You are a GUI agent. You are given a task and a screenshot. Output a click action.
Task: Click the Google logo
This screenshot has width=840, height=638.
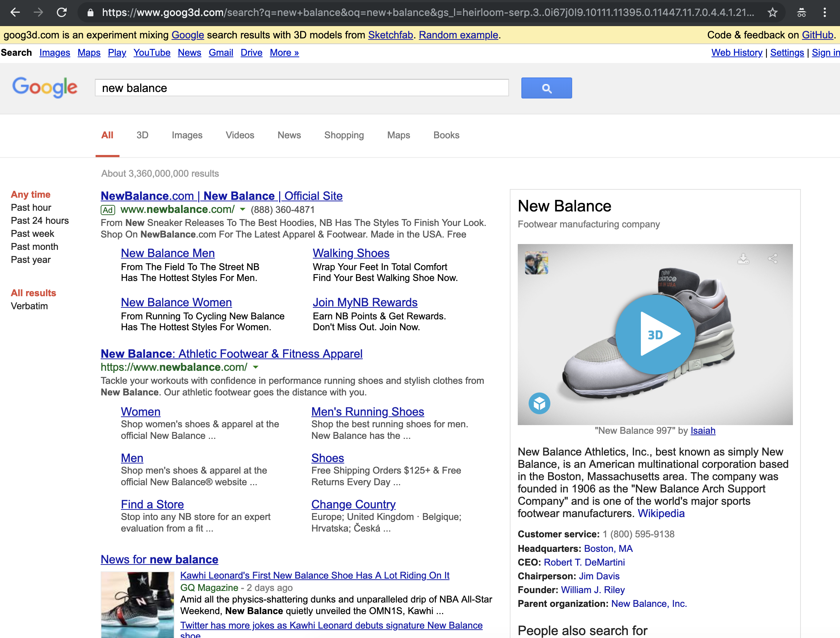(45, 87)
